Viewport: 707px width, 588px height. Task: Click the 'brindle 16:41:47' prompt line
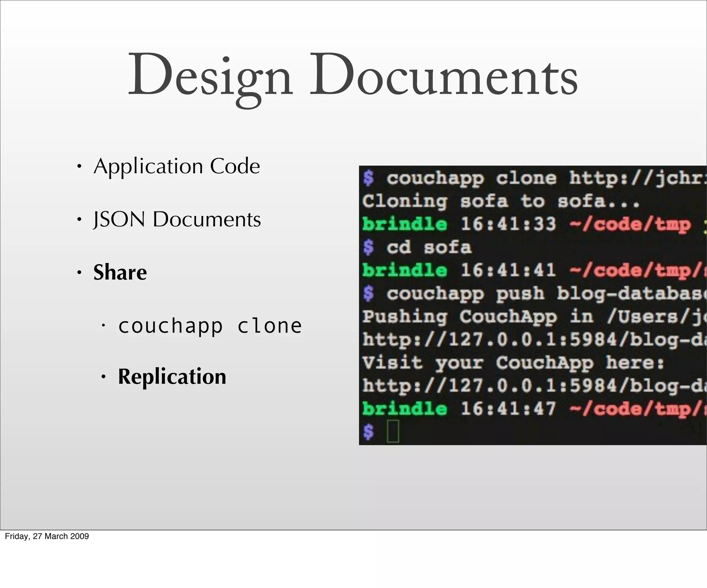534,409
